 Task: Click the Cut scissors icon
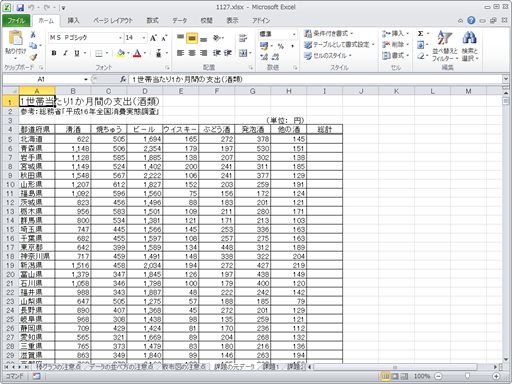[x=33, y=34]
